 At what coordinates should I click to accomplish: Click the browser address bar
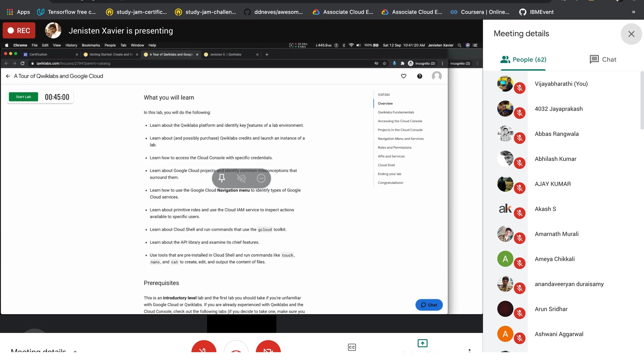pyautogui.click(x=100, y=63)
